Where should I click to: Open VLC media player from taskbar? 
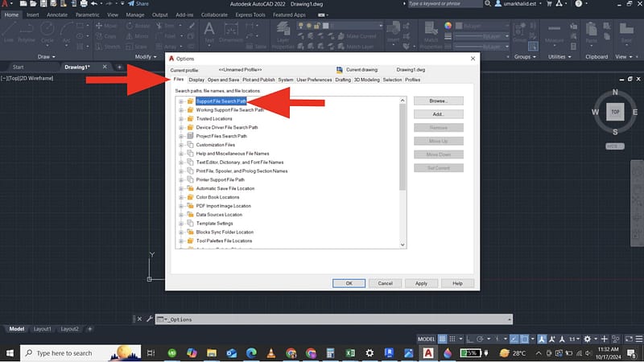pos(270,353)
